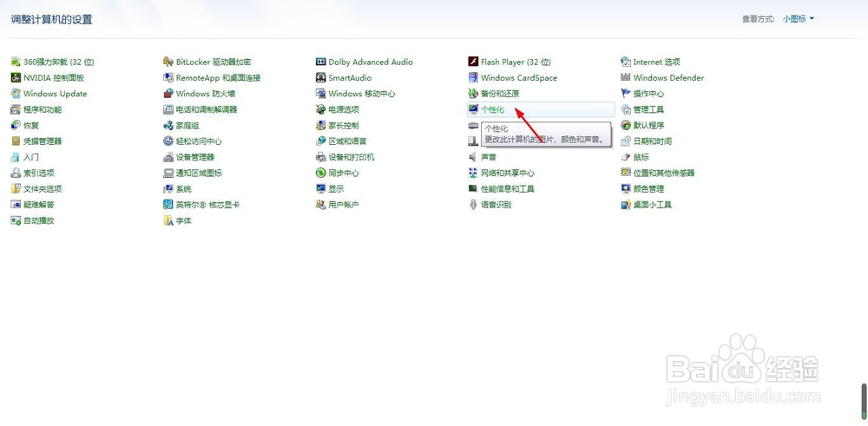Click the RemoteApp 和桌面连接 icon

click(168, 78)
